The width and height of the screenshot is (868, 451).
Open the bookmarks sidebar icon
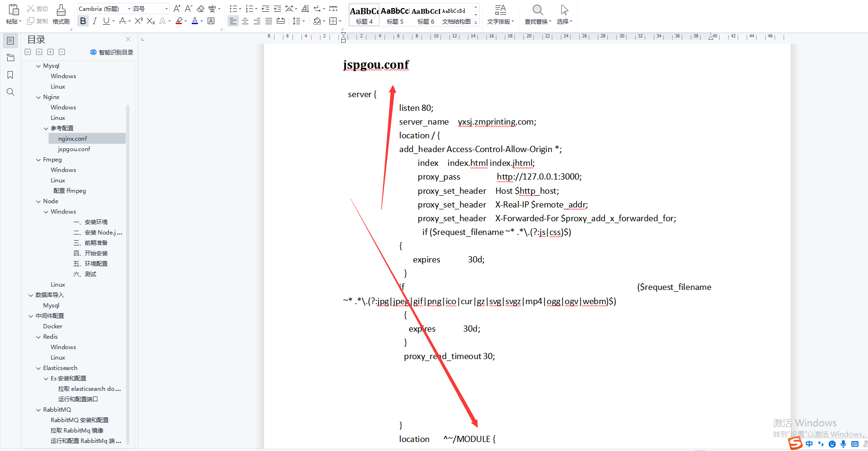coord(10,75)
